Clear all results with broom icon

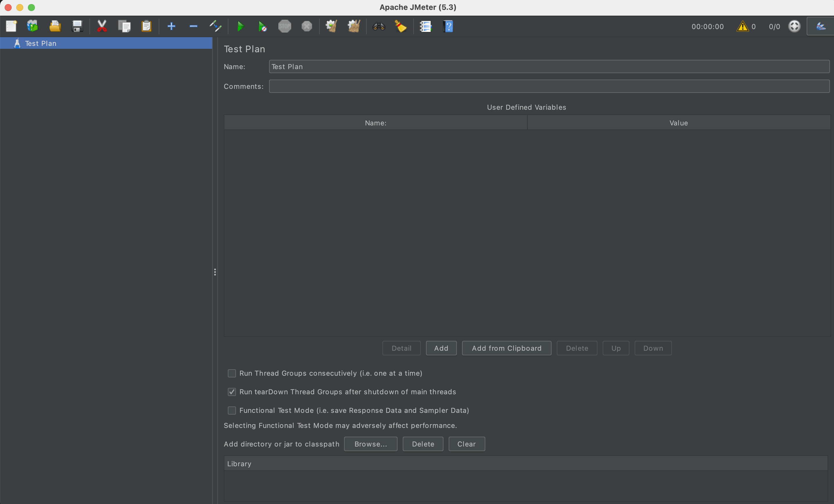[x=401, y=26]
